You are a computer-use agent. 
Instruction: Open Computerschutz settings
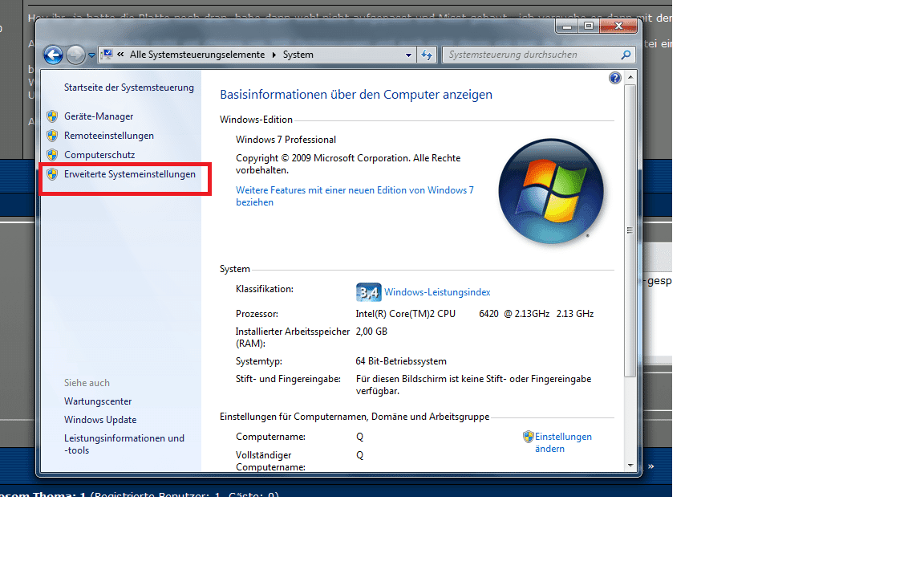point(99,154)
